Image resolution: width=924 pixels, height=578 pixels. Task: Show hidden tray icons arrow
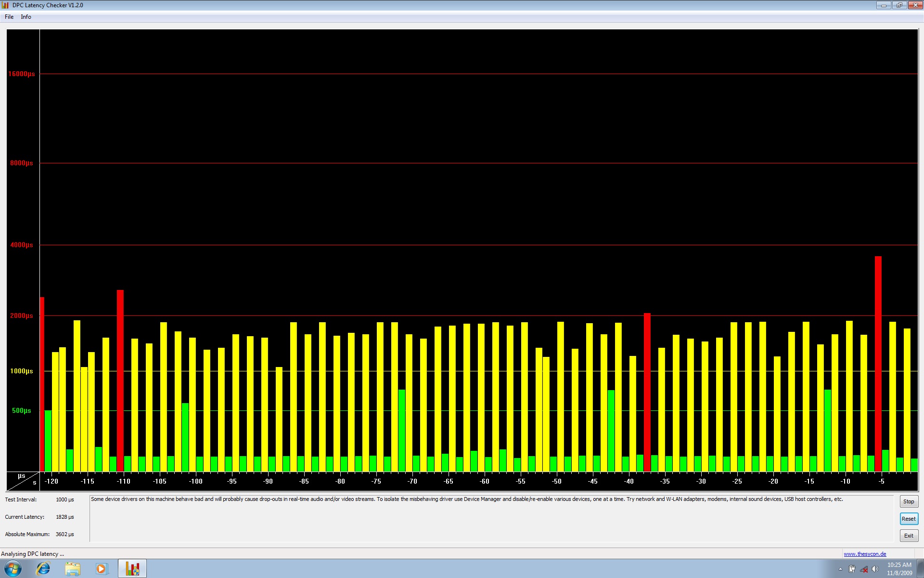[840, 569]
